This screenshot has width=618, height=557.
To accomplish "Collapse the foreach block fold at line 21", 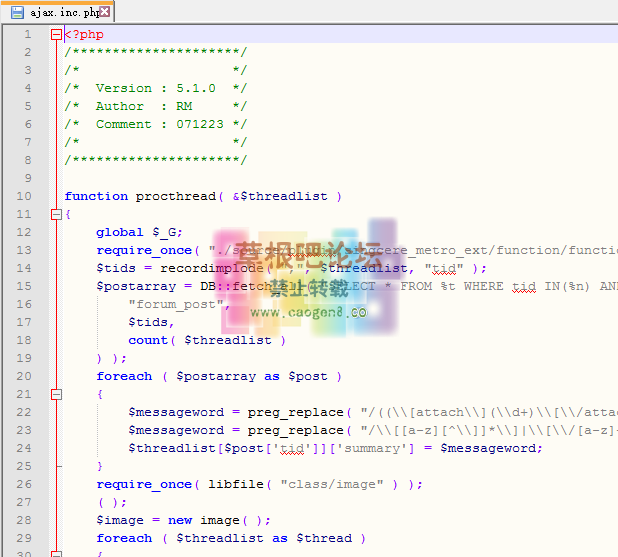I will point(56,394).
